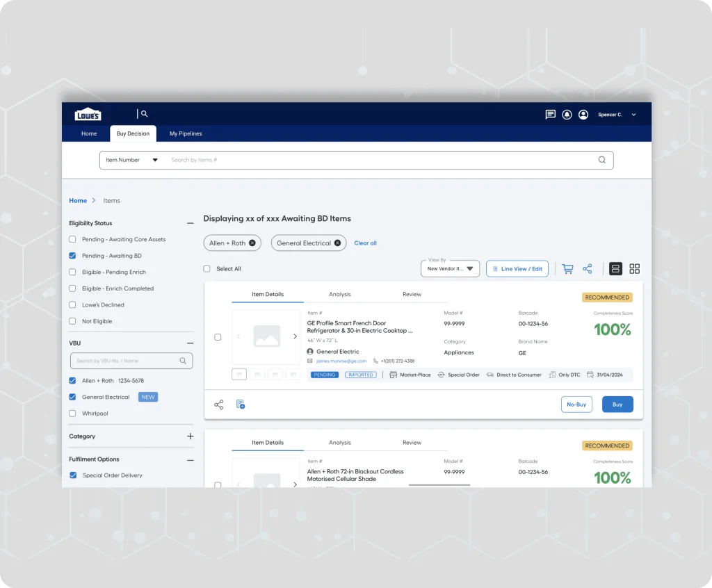Click the Direct to Consumer truck icon
The width and height of the screenshot is (712, 588).
490,375
